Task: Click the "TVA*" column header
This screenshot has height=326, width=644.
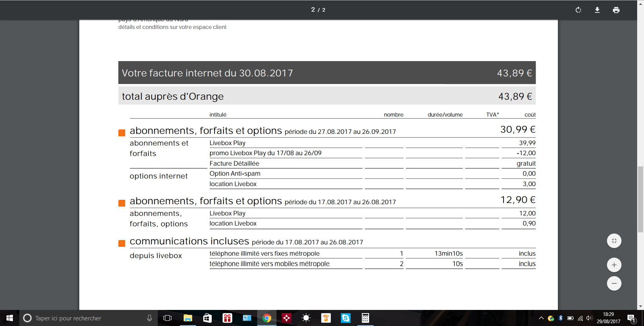Action: 493,115
